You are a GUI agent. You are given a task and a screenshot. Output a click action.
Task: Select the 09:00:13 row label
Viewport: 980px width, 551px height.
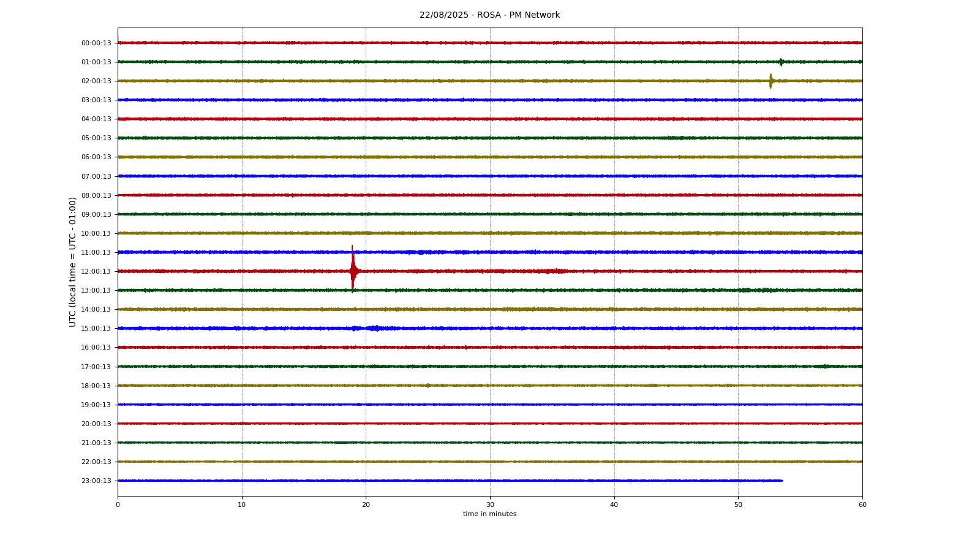click(96, 214)
